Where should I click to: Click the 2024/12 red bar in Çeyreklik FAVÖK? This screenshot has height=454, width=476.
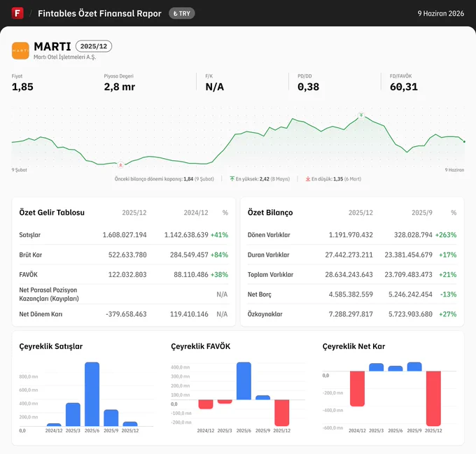tap(206, 404)
